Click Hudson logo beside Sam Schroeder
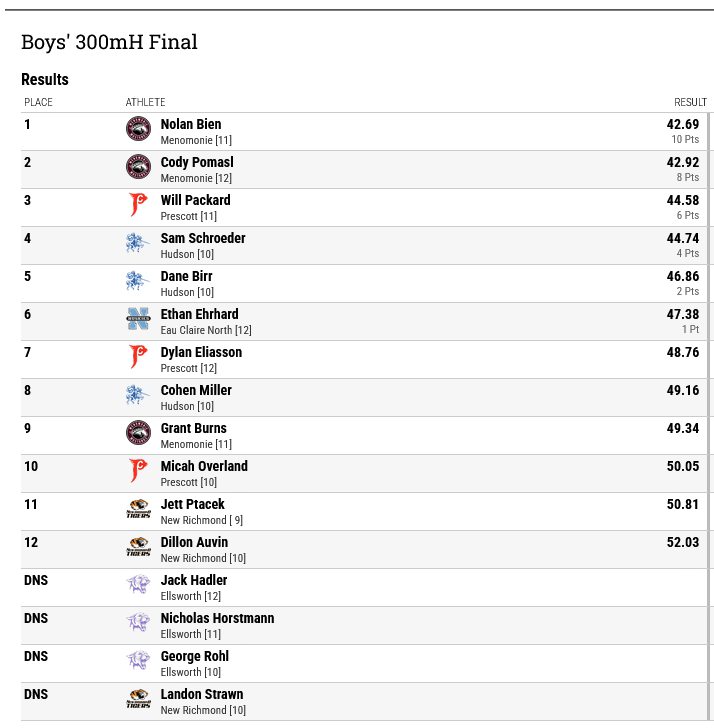The height and width of the screenshot is (728, 714). point(138,243)
